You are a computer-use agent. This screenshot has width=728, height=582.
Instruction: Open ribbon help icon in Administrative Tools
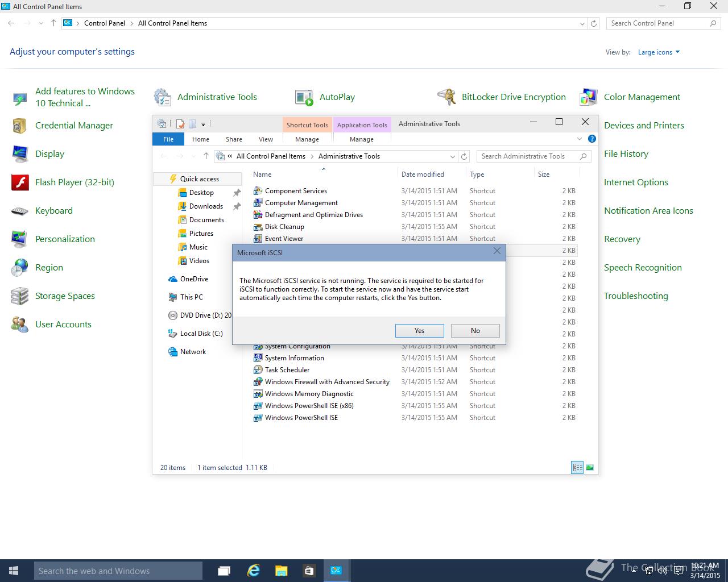click(591, 139)
